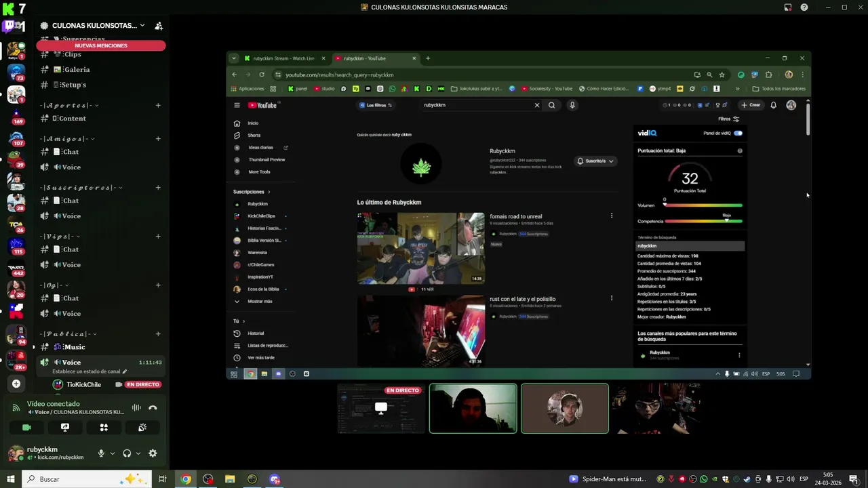This screenshot has width=868, height=488.
Task: Select the rubyckkm Stream - Watch Live tab
Action: (x=285, y=58)
